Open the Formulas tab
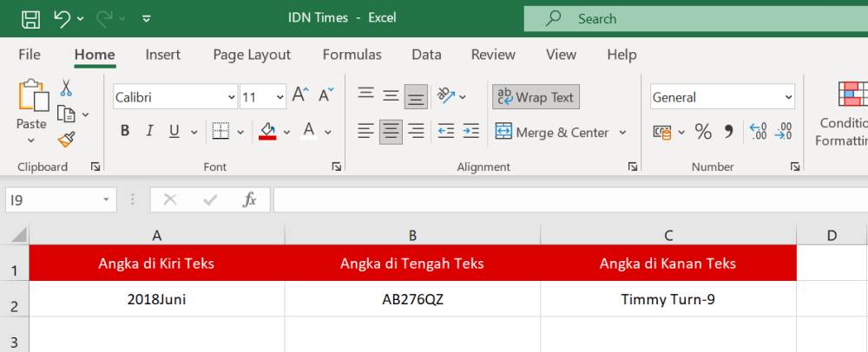The width and height of the screenshot is (868, 352). tap(352, 55)
